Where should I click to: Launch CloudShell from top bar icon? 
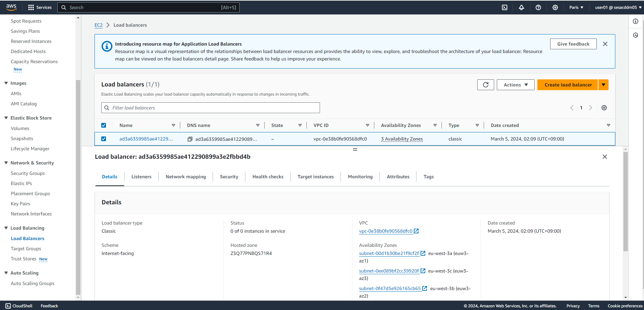[505, 7]
